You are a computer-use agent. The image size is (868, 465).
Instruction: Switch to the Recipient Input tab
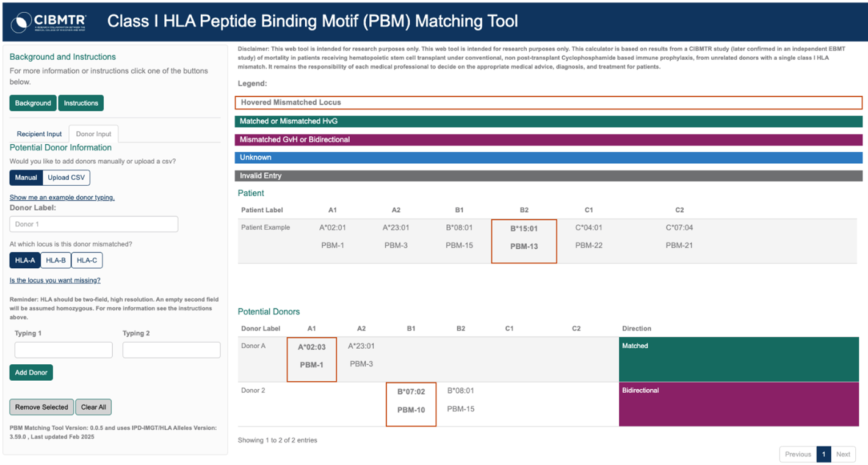pos(39,134)
